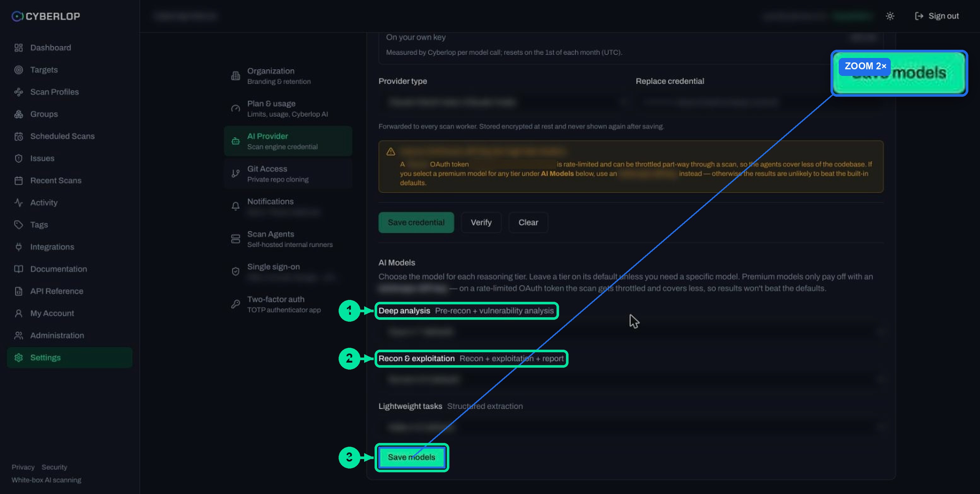The height and width of the screenshot is (494, 980).
Task: Open Tags in the sidebar
Action: click(70, 225)
